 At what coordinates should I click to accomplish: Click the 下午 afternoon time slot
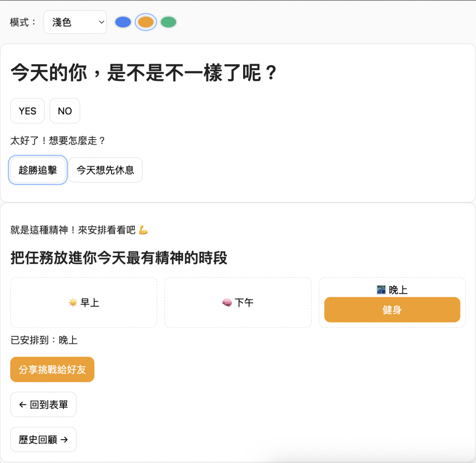pyautogui.click(x=238, y=302)
